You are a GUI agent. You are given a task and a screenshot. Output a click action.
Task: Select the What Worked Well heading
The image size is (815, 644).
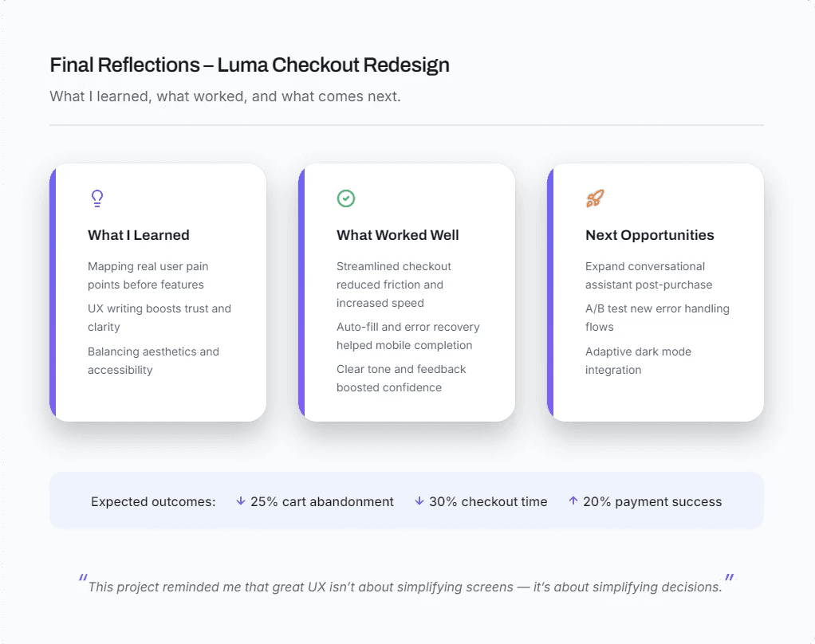(398, 235)
